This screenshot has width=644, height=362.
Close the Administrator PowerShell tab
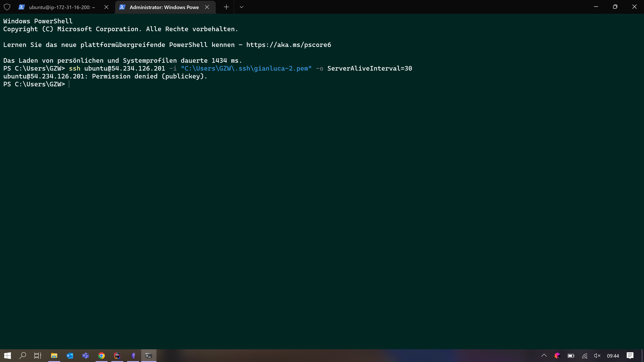pyautogui.click(x=207, y=7)
